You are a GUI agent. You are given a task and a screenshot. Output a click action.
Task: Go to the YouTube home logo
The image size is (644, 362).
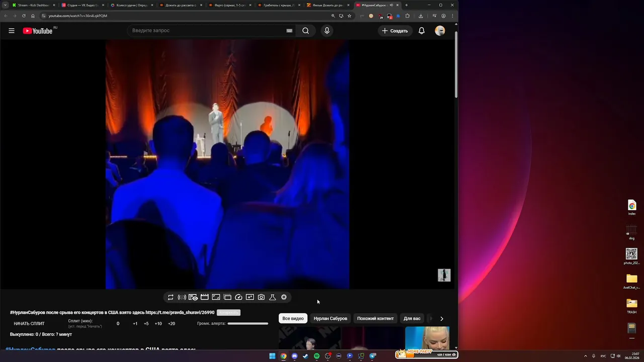[37, 31]
